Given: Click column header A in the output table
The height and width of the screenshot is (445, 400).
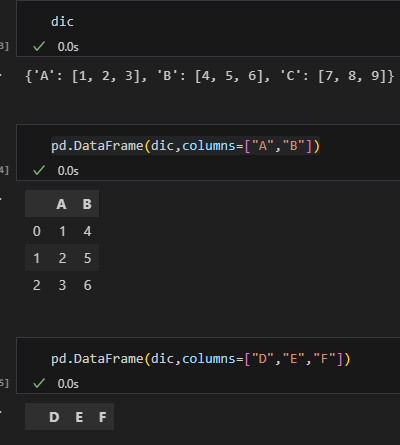Looking at the screenshot, I should [61, 204].
